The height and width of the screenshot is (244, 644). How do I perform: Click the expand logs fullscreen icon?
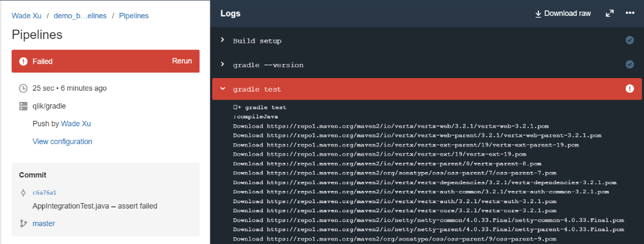pyautogui.click(x=609, y=13)
